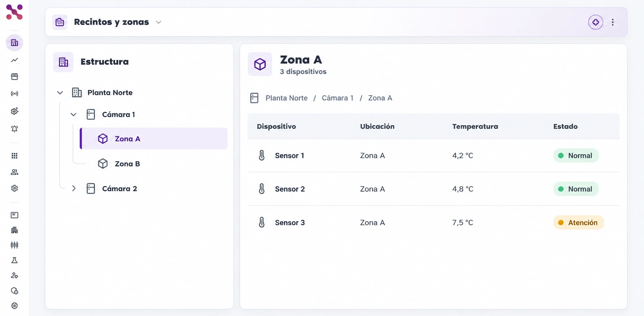
Task: Click the Atención status badge of Sensor 3
Action: pos(578,223)
